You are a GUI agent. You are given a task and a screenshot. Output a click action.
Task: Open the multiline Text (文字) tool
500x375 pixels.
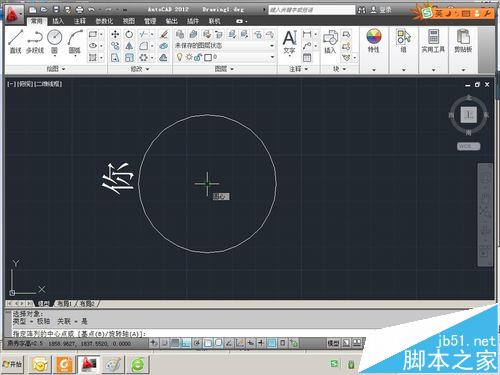click(x=289, y=42)
